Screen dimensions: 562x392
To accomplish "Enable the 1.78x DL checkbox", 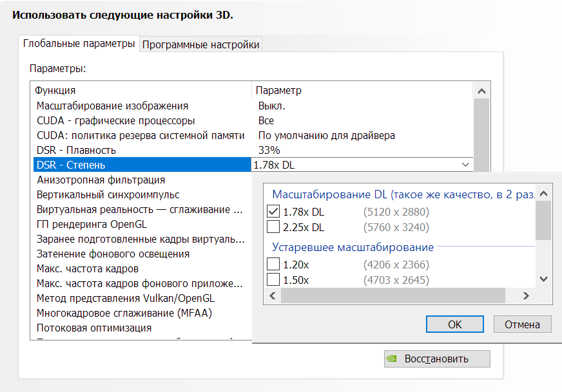I will point(273,212).
